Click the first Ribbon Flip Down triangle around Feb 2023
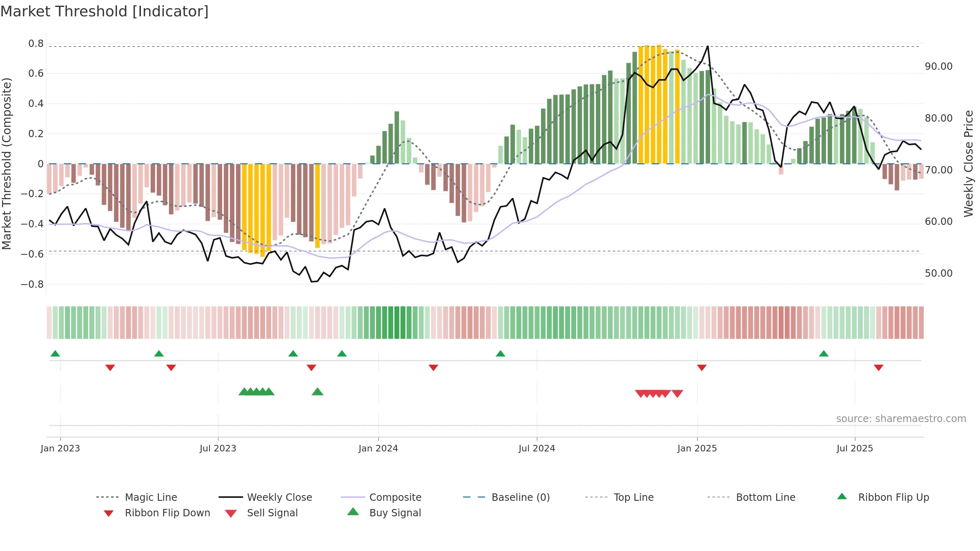The height and width of the screenshot is (551, 980). [x=110, y=368]
